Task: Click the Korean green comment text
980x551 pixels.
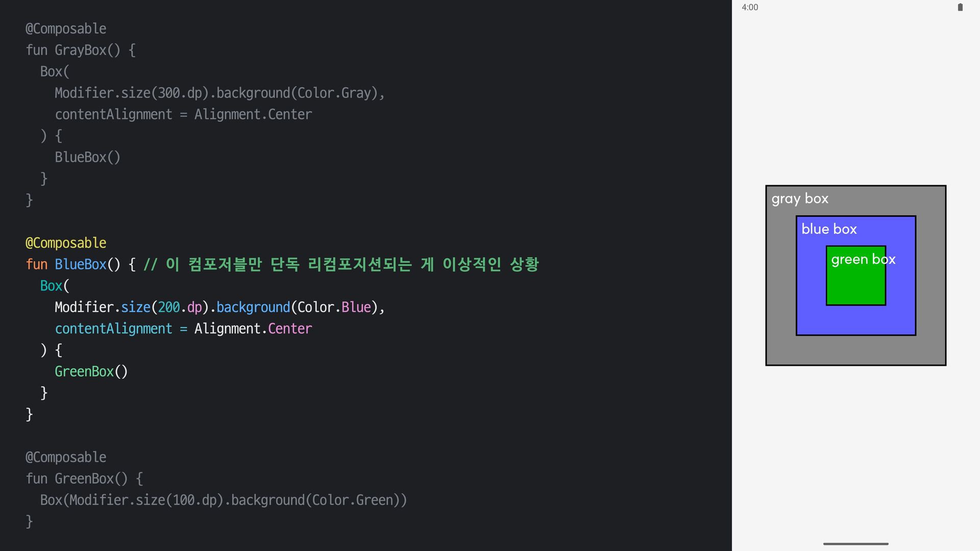Action: 341,264
